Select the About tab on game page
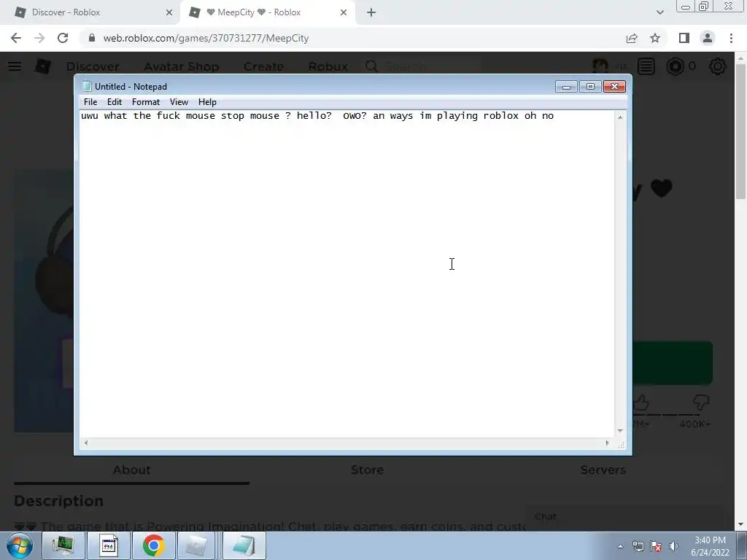This screenshot has height=560, width=747. click(x=131, y=470)
